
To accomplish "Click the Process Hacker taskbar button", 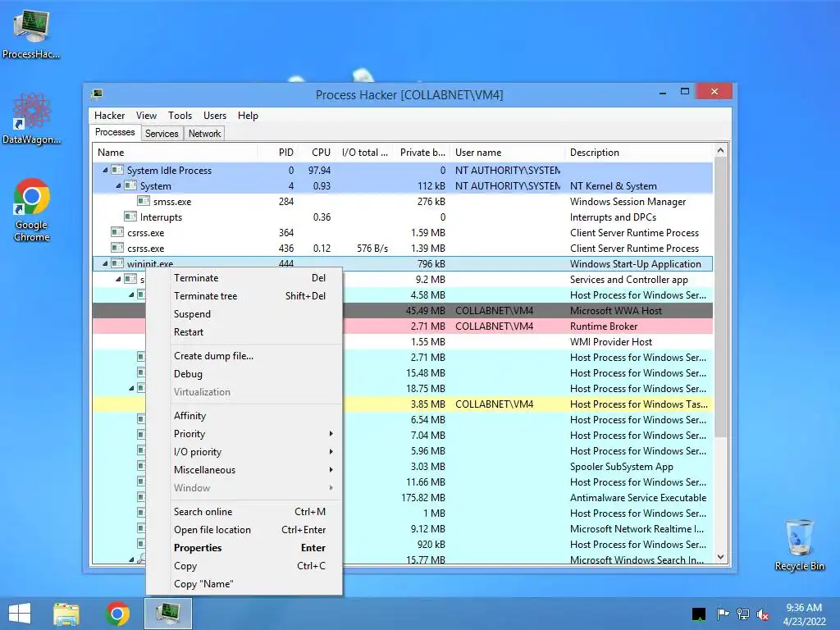I will click(x=167, y=614).
